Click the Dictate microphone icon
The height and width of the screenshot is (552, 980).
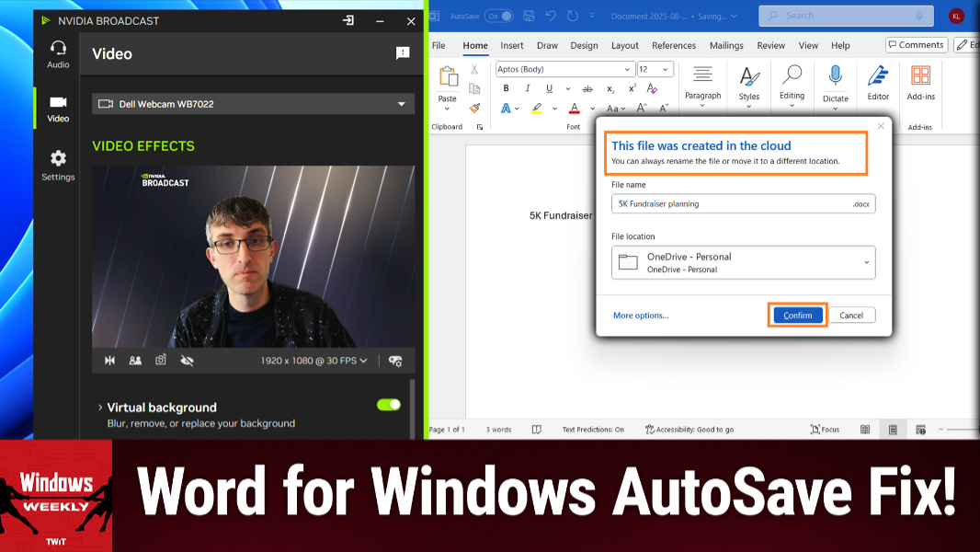pos(835,76)
